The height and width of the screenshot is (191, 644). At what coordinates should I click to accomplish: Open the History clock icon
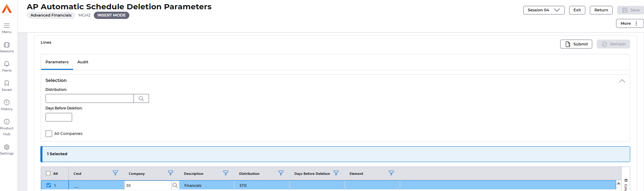coord(7,103)
